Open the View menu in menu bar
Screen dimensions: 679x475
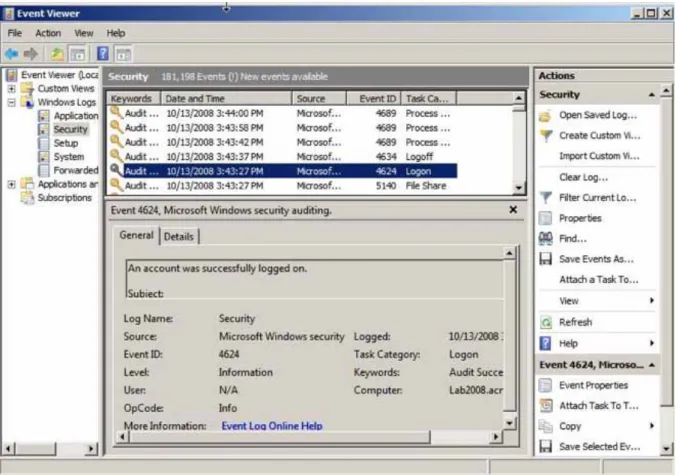(x=84, y=33)
